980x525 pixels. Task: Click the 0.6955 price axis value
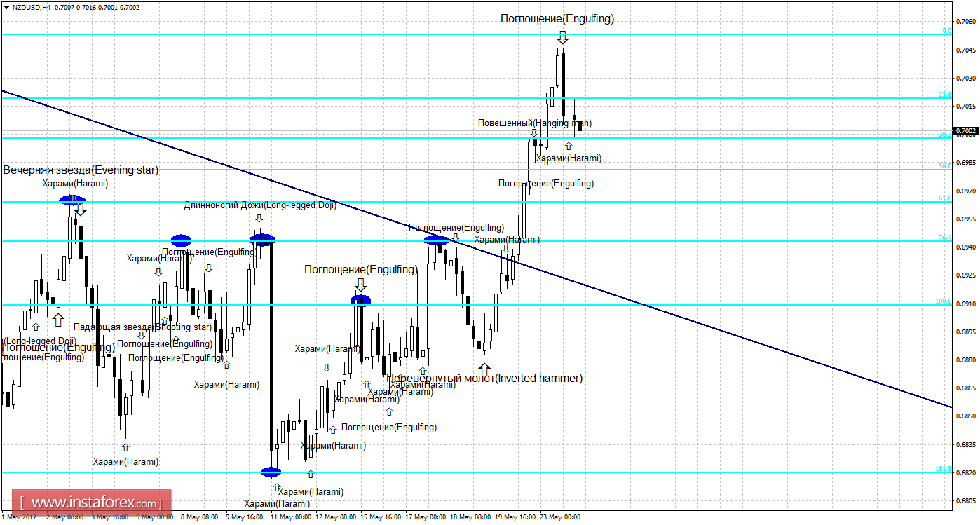967,219
